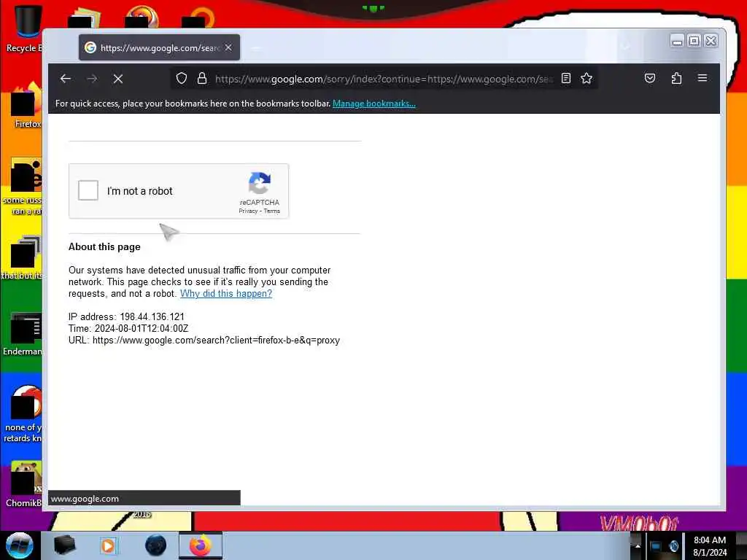The height and width of the screenshot is (560, 747).
Task: Go back to the previous page
Action: click(x=66, y=79)
